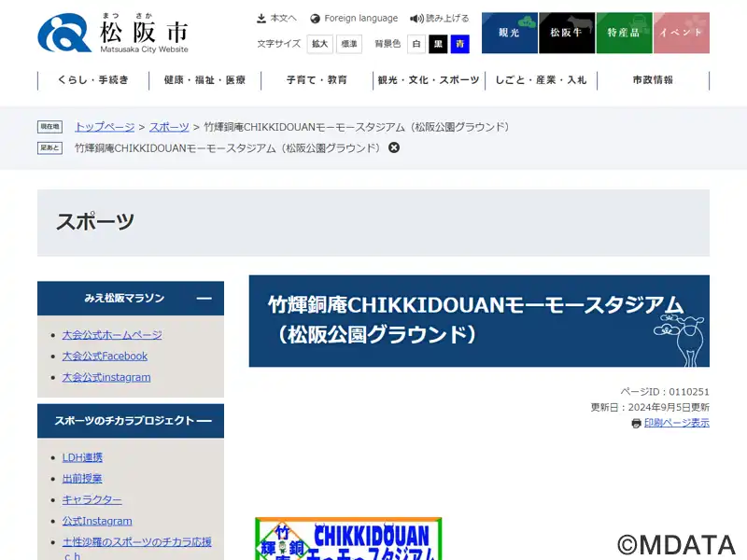This screenshot has height=560, width=747.
Task: Skip to main content via 本文へ
Action: [284, 19]
